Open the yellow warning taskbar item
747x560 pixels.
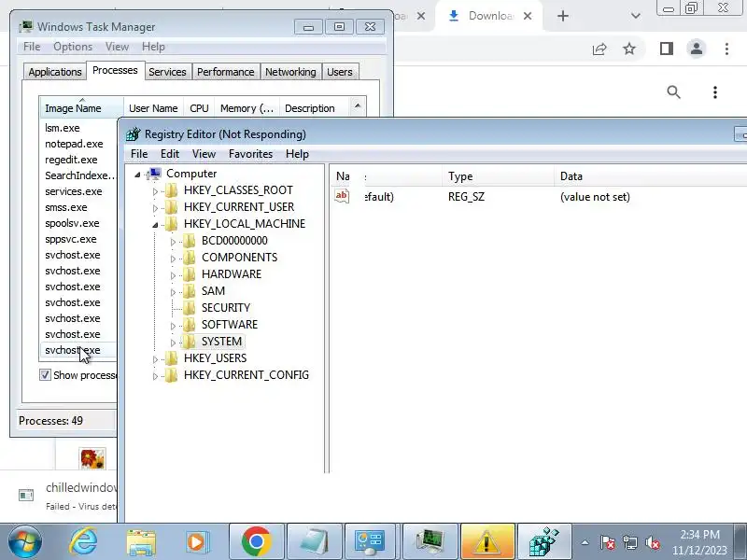tap(487, 542)
